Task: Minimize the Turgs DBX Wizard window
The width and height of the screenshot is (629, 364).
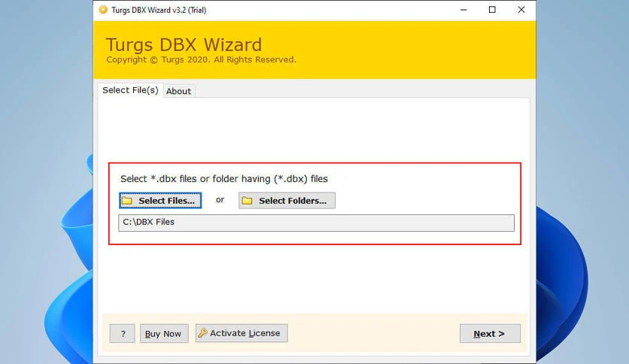Action: tap(463, 10)
